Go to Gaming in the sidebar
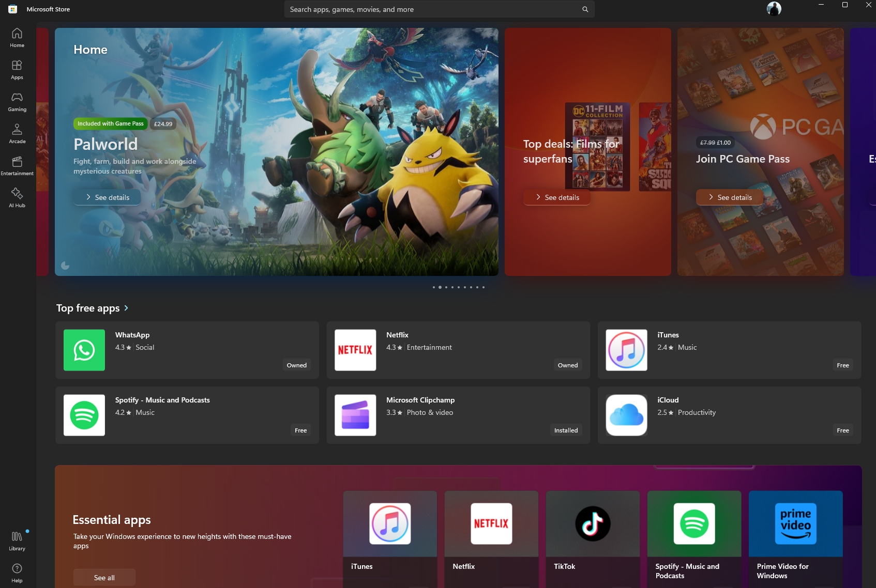This screenshot has height=588, width=876. pyautogui.click(x=17, y=102)
